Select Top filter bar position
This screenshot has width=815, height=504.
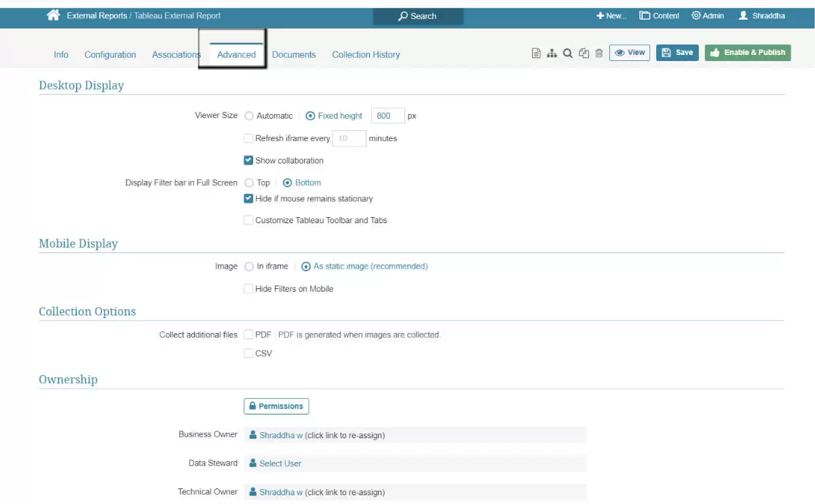tap(249, 182)
